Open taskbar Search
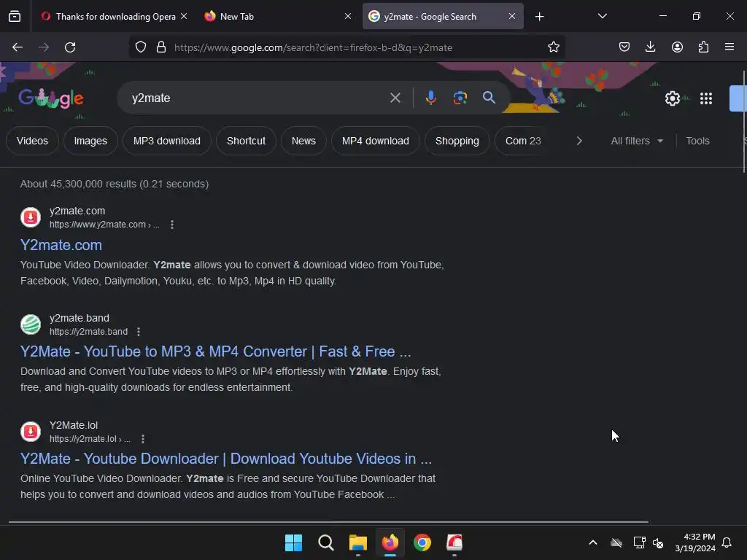The image size is (747, 560). (326, 542)
